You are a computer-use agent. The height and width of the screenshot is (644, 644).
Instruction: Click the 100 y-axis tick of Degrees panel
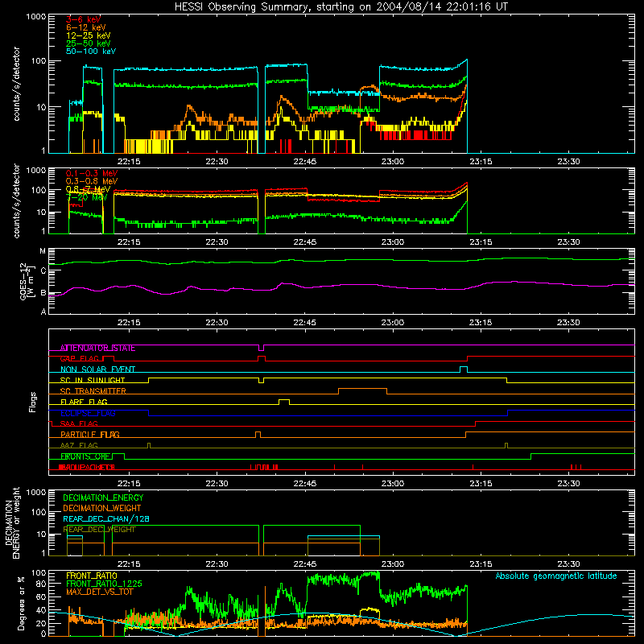[x=38, y=573]
